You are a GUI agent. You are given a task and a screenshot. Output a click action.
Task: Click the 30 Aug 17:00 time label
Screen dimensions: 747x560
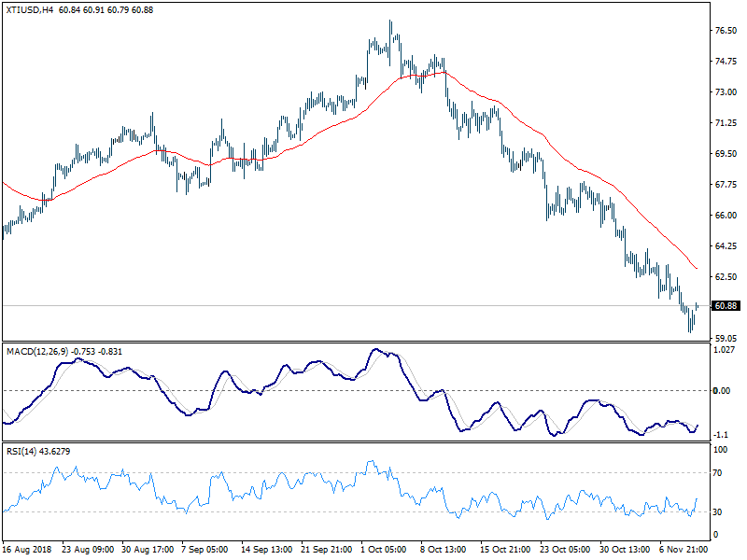point(148,550)
